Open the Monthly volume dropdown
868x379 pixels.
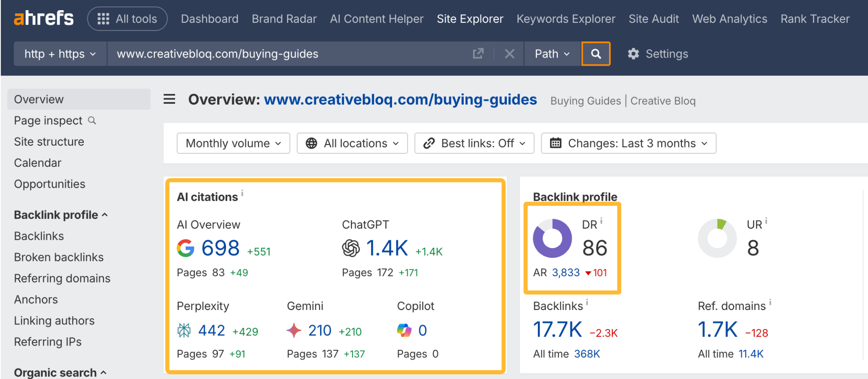point(233,144)
